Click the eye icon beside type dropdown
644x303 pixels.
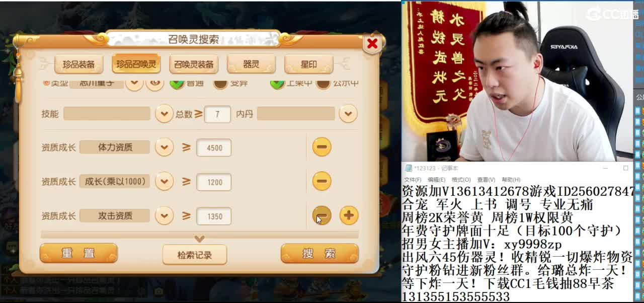tap(155, 83)
